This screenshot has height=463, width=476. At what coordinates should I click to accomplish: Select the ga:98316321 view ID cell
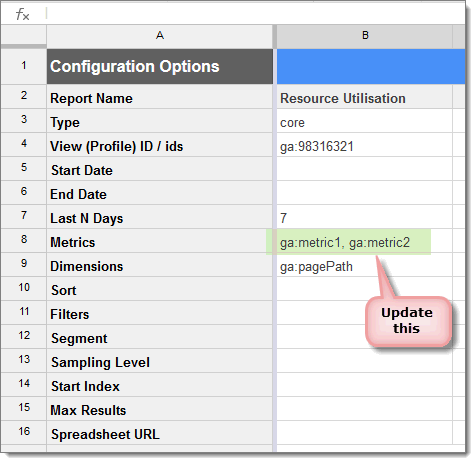tap(365, 147)
